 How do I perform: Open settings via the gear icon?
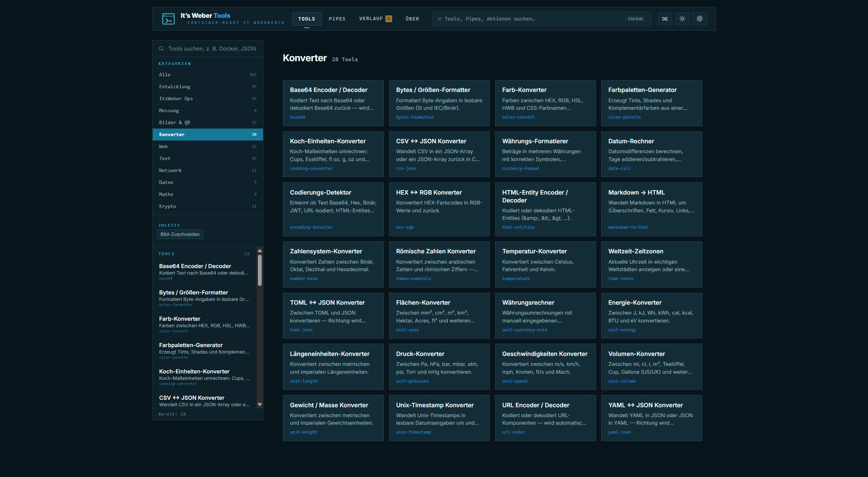click(x=700, y=19)
